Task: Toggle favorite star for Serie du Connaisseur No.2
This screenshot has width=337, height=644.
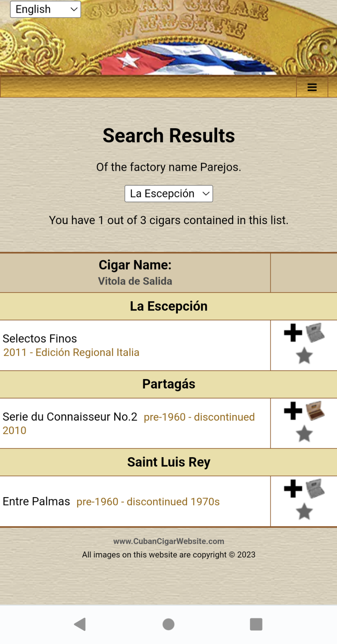Action: coord(304,434)
